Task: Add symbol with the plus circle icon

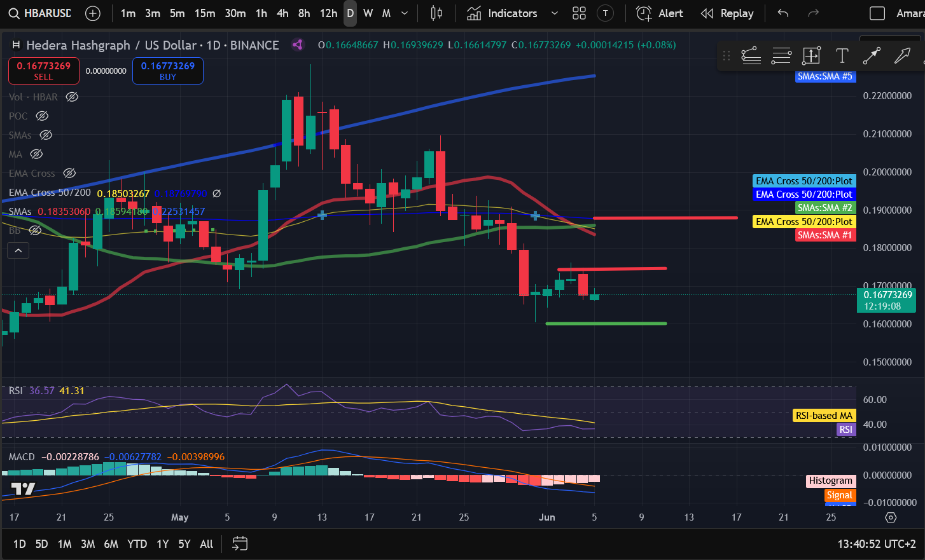Action: click(93, 13)
